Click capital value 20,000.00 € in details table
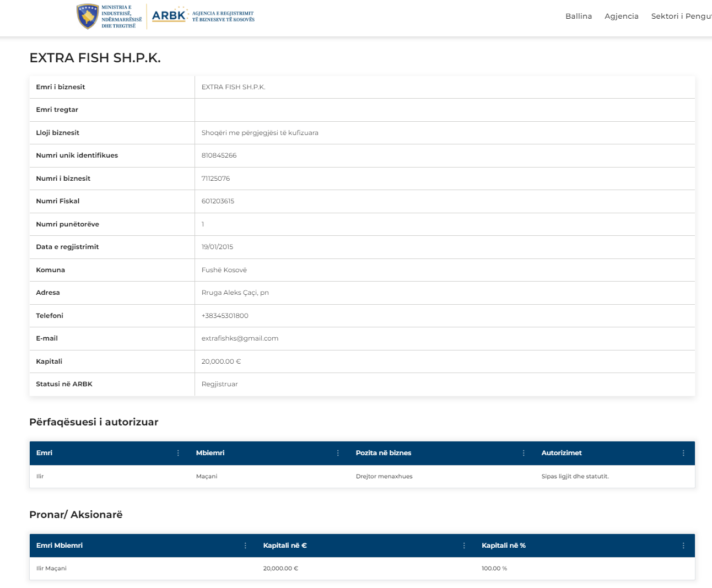This screenshot has width=712, height=588. coord(221,362)
